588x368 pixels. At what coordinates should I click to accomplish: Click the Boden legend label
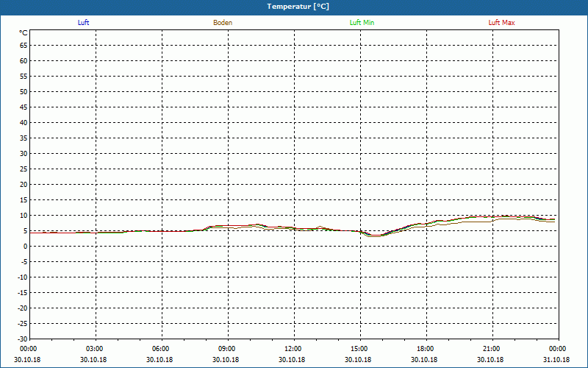[x=223, y=23]
